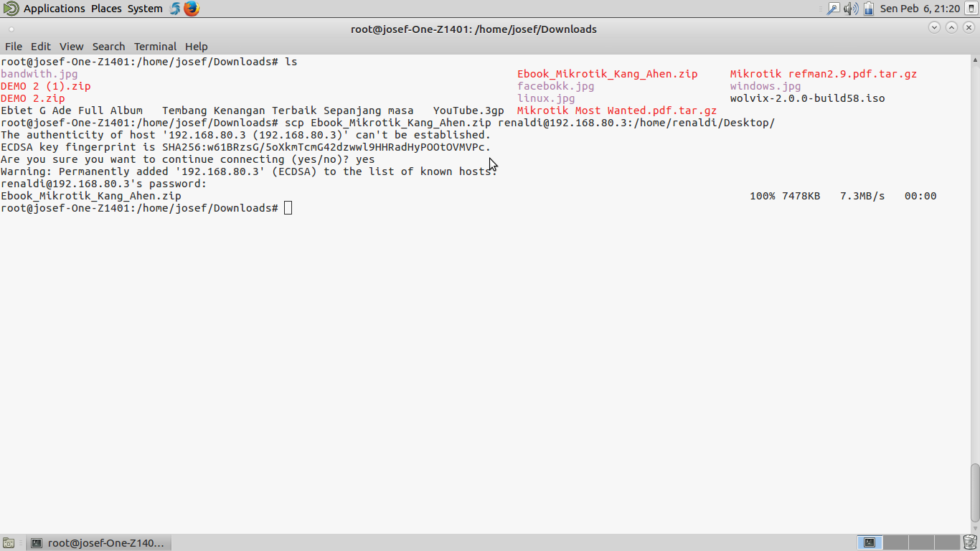Open the View menu
The height and width of the screenshot is (551, 980).
pyautogui.click(x=71, y=46)
